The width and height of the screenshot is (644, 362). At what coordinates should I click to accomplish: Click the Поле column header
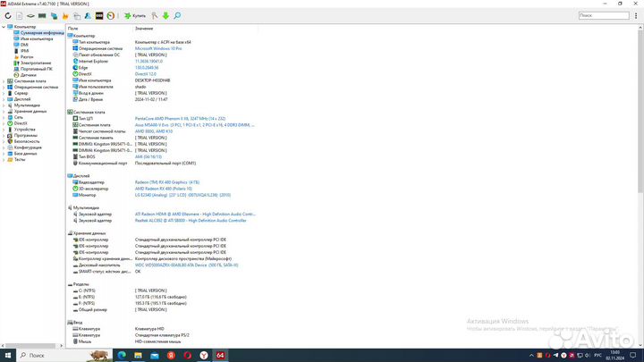(73, 29)
